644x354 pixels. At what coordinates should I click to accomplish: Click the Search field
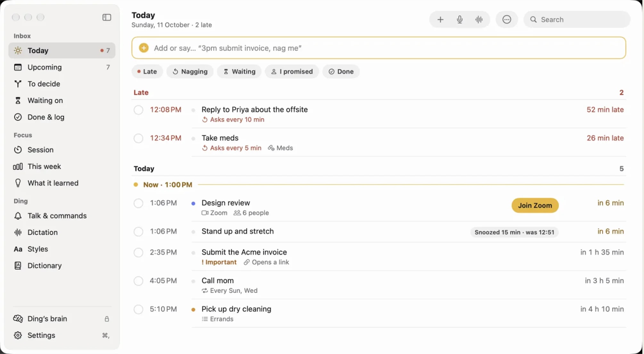tap(577, 20)
